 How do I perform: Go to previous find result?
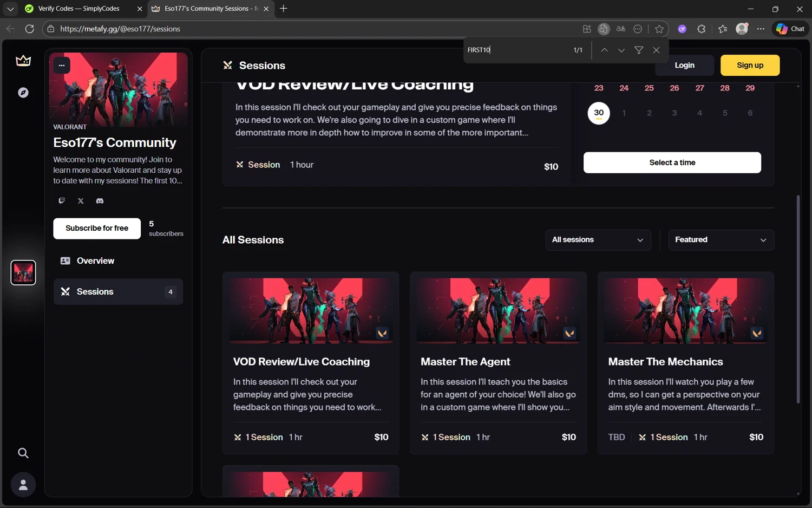604,50
